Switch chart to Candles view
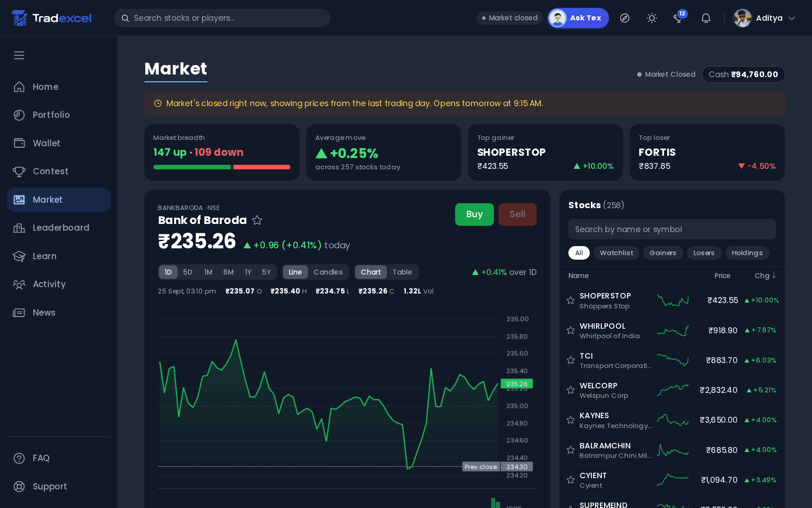812x508 pixels. click(x=328, y=272)
